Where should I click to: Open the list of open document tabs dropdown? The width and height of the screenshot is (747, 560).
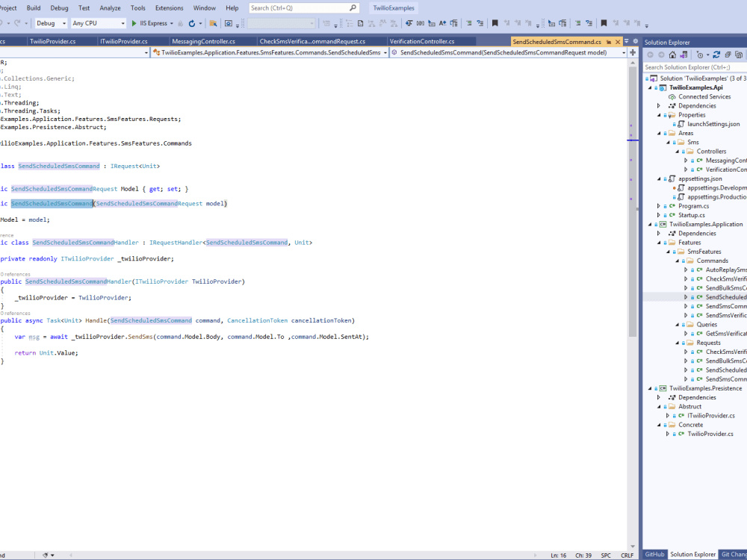pos(627,41)
